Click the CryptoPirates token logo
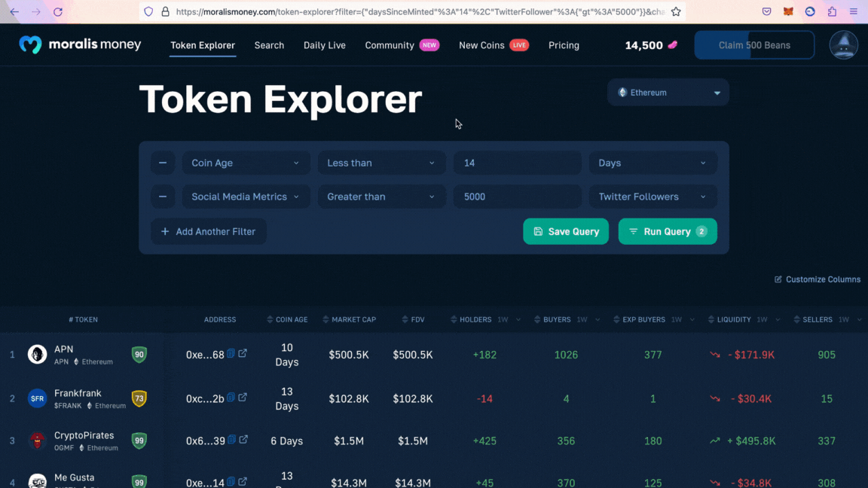Viewport: 868px width, 488px height. [37, 441]
